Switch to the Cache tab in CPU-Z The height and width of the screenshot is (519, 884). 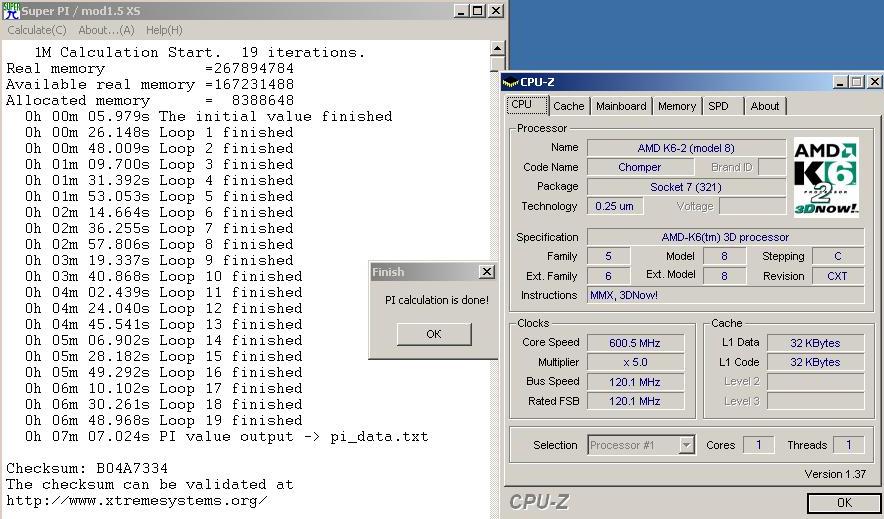point(568,106)
